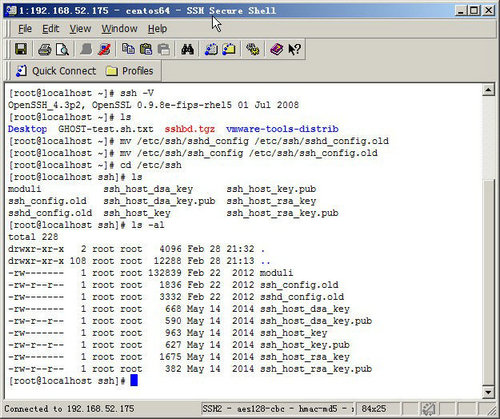500x419 pixels.
Task: Open a New Terminal Window icon
Action: [x=211, y=49]
